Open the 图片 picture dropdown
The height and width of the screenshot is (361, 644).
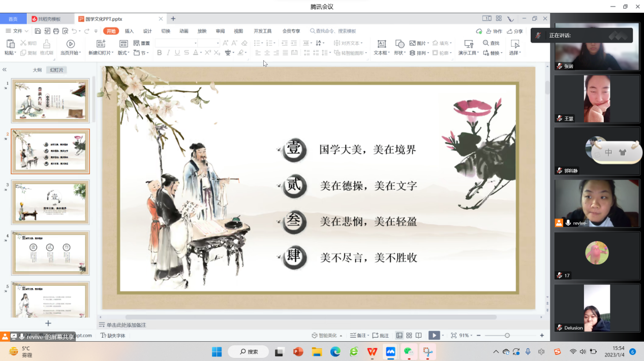pos(419,43)
